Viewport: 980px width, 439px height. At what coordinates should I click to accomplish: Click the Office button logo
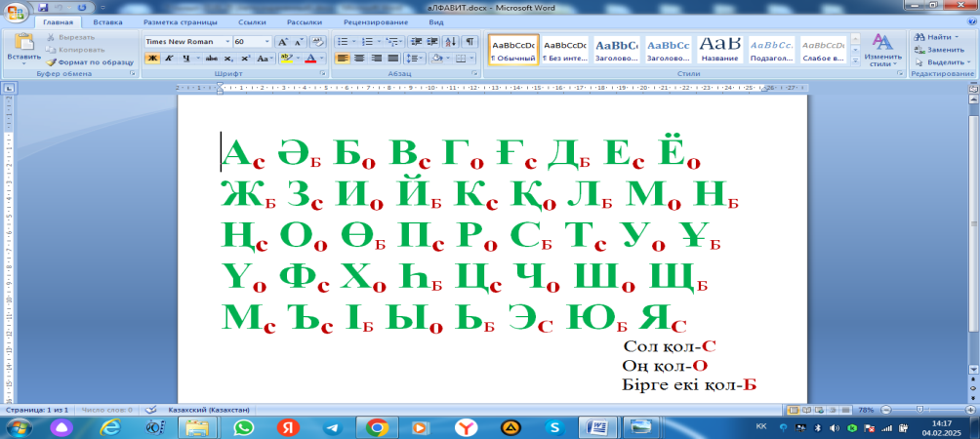click(17, 11)
